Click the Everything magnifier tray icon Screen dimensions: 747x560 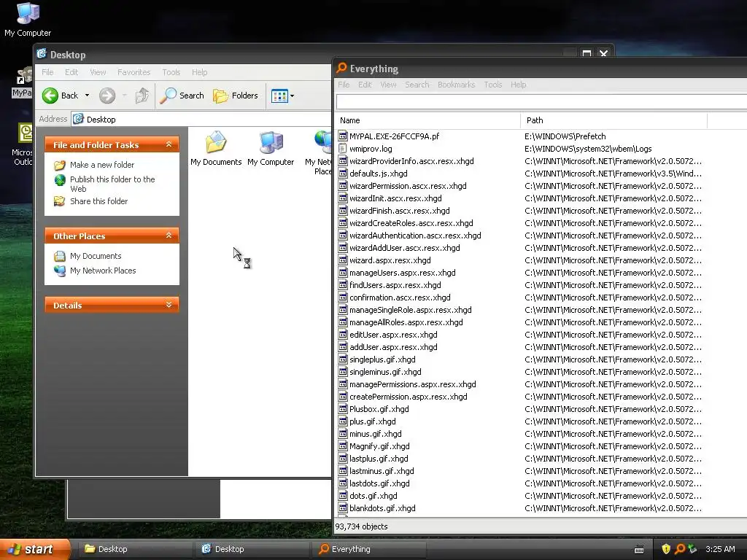(x=679, y=549)
